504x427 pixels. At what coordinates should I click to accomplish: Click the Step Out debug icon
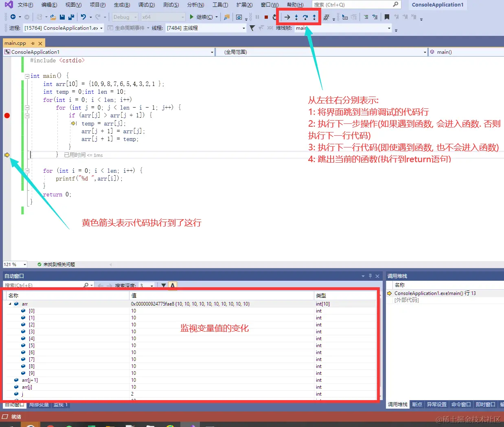coord(314,17)
